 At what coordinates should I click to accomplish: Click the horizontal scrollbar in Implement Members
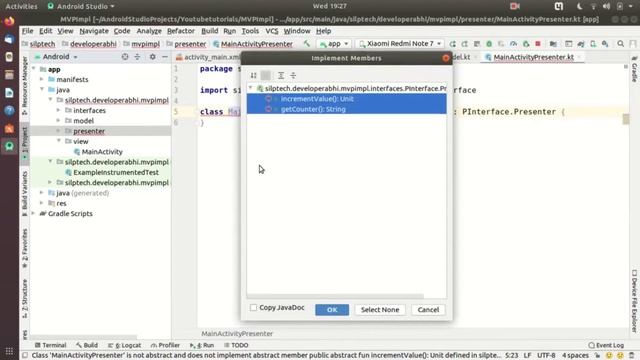coord(335,296)
